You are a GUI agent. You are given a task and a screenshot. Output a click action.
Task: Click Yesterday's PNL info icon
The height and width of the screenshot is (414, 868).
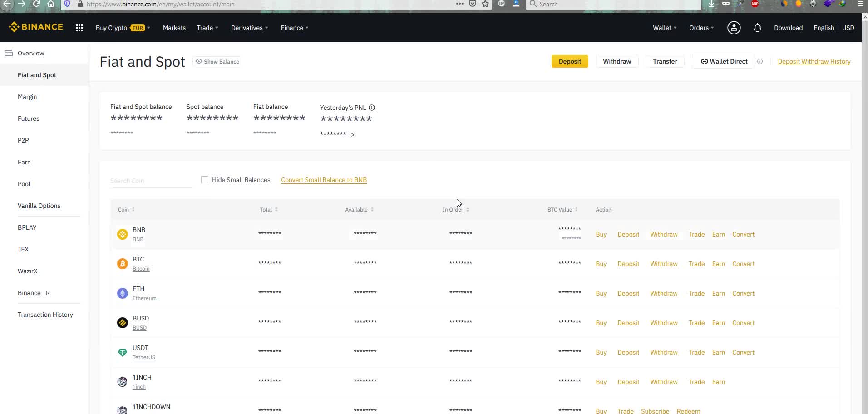372,108
